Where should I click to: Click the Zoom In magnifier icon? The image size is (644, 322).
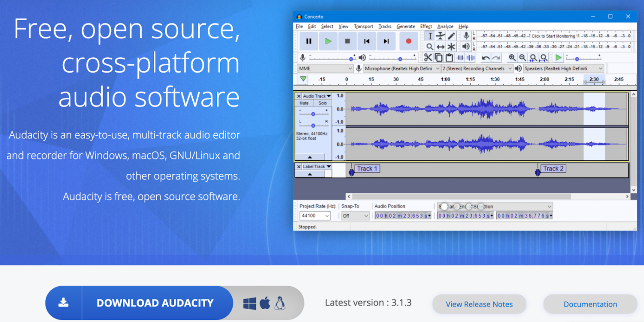coord(512,58)
